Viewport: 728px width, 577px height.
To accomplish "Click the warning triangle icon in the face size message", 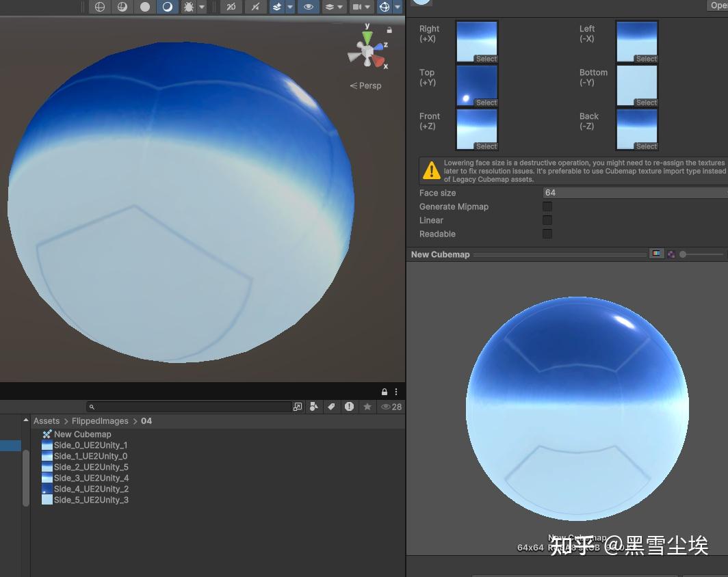I will click(x=431, y=170).
